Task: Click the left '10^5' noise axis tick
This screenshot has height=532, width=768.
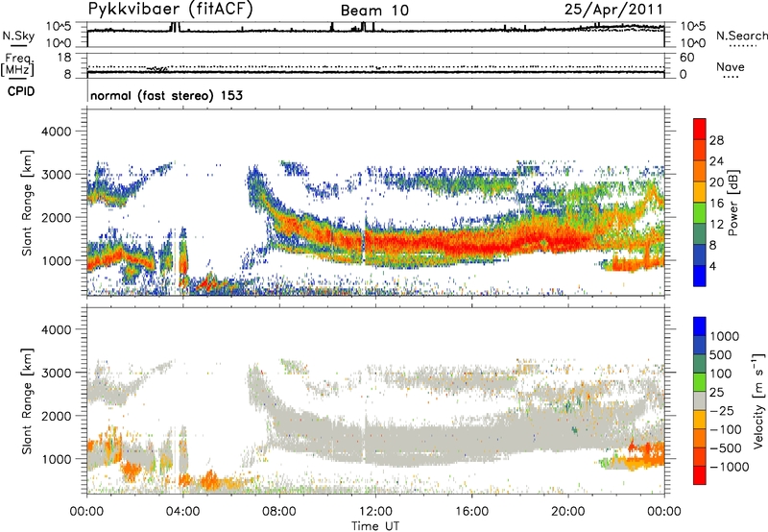Action: coord(59,26)
